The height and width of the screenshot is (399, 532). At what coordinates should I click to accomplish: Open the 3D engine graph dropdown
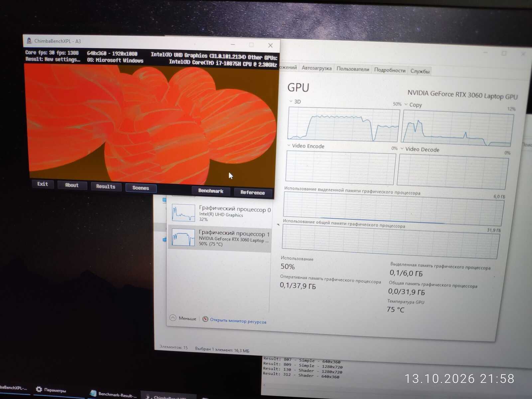point(291,101)
